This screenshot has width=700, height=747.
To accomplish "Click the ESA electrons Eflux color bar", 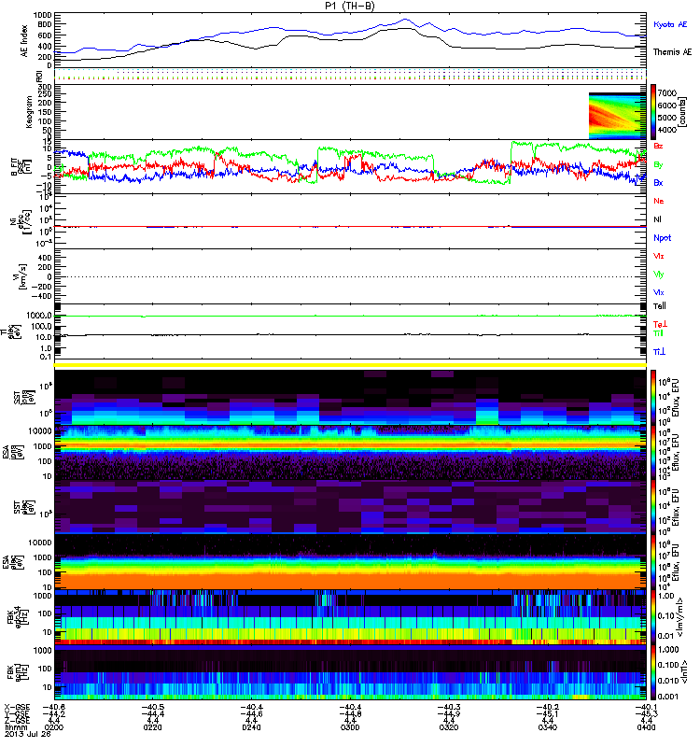I will click(653, 562).
